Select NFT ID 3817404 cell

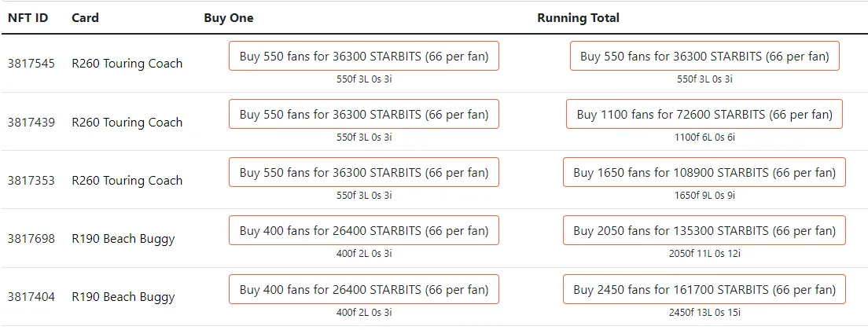[x=31, y=297]
